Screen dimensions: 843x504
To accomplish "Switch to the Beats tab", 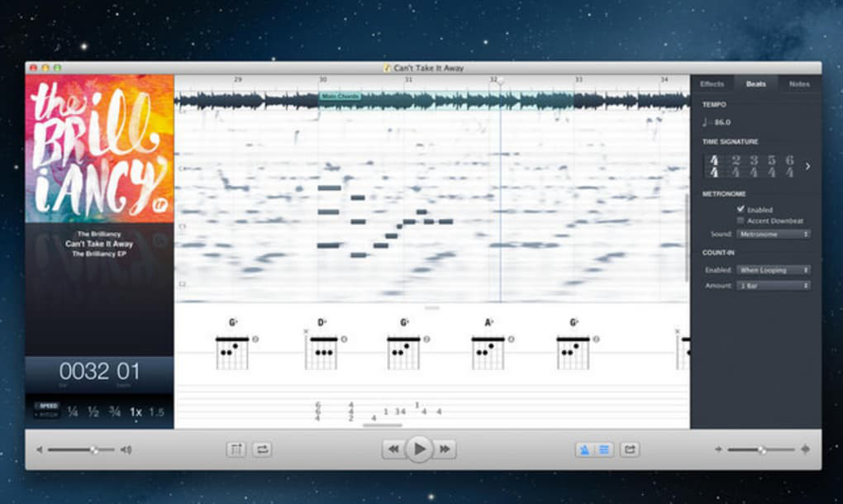I will (x=755, y=83).
